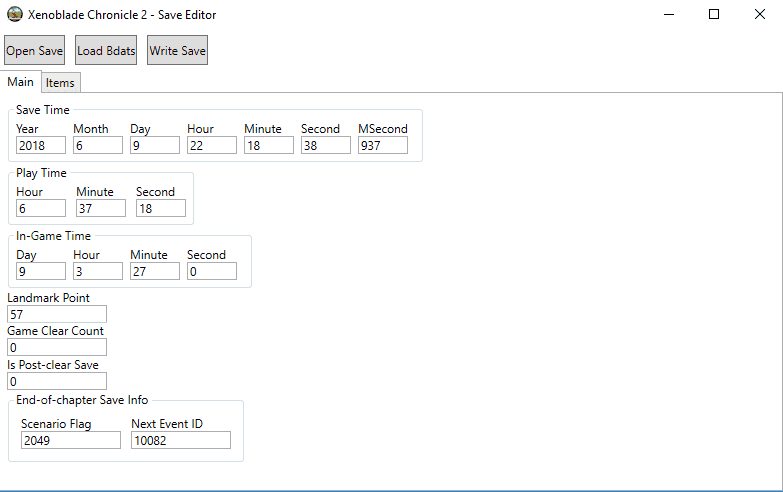Maximize the Save Editor window

click(x=714, y=14)
